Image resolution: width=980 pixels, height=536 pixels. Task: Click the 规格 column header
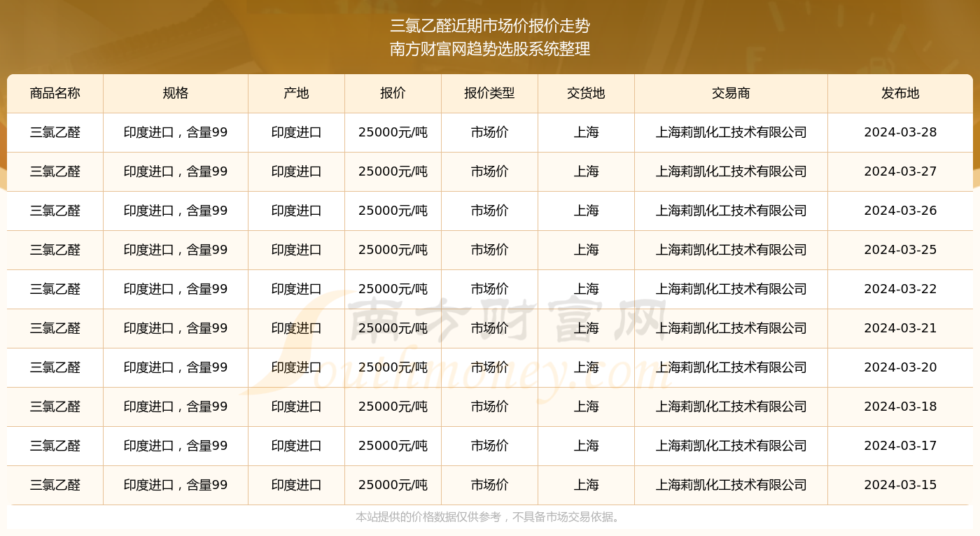[176, 93]
